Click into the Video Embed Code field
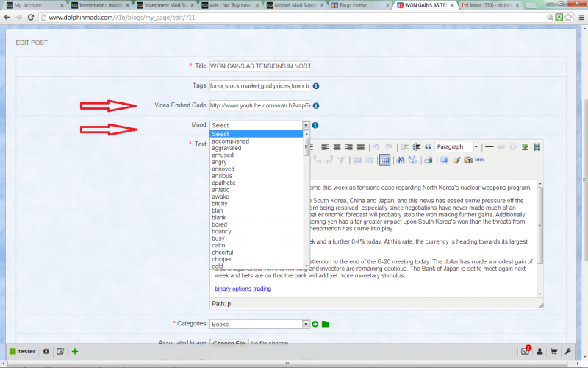Screen dimensions: 588x368 click(x=260, y=105)
